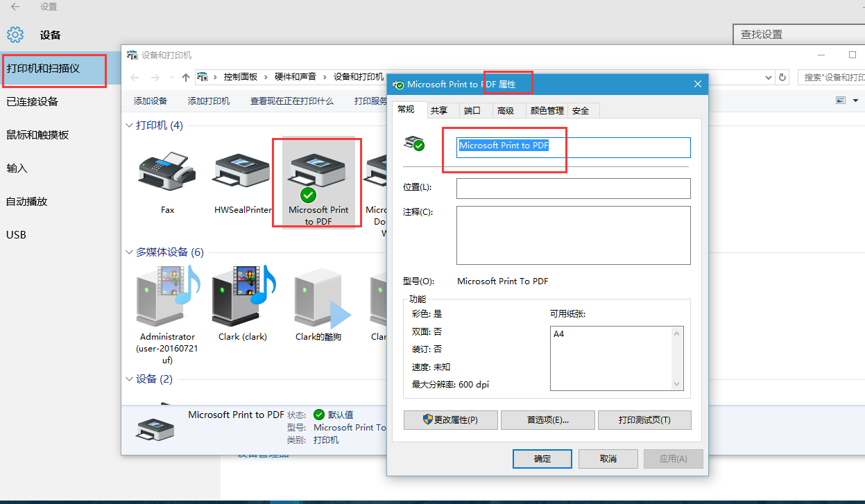Click 添加打印机 in the toolbar
The height and width of the screenshot is (504, 865).
pyautogui.click(x=209, y=101)
